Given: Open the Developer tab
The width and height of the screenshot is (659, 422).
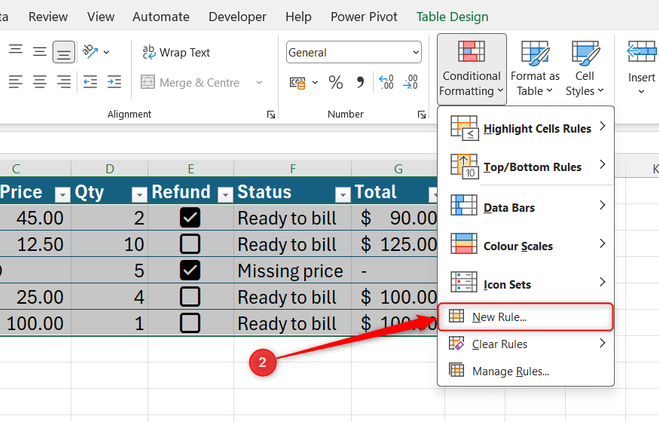Looking at the screenshot, I should point(237,17).
